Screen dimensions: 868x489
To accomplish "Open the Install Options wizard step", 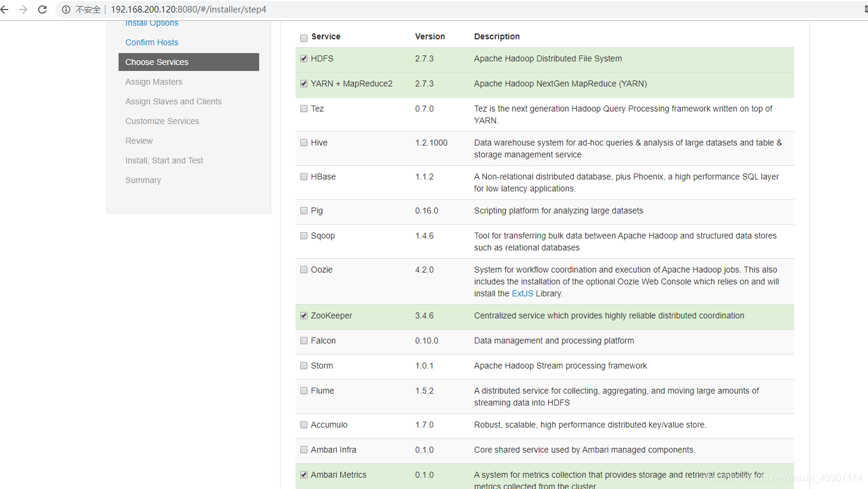I will [x=151, y=23].
